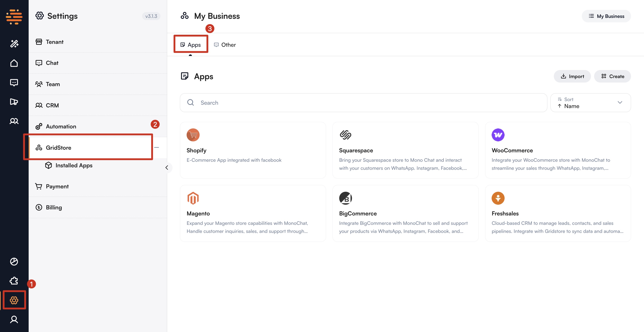Open the puzzle piece integrations icon
Image resolution: width=644 pixels, height=332 pixels.
point(14,281)
